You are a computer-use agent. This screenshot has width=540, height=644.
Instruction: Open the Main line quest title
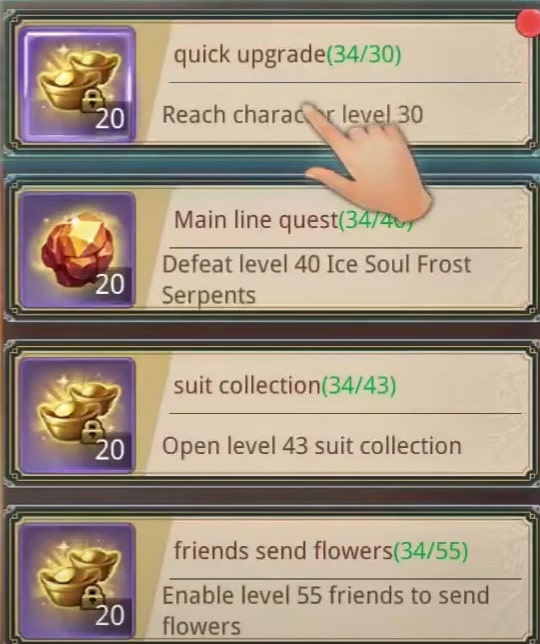coord(256,220)
